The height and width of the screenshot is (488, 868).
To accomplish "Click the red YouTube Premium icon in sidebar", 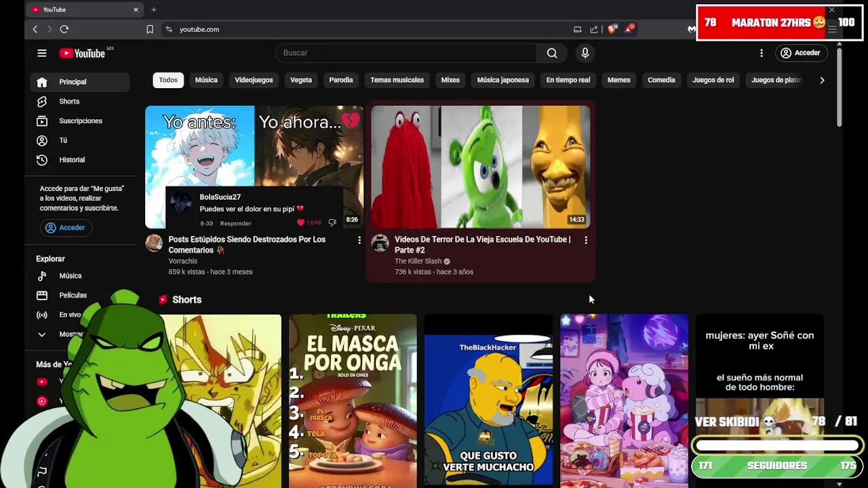I will pos(42,382).
